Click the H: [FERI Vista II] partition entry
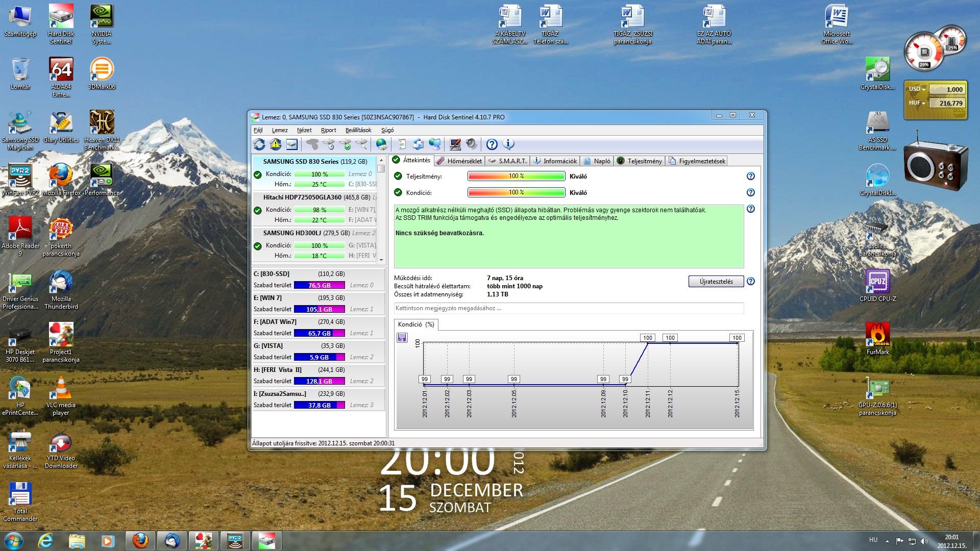980x551 pixels. [x=318, y=375]
